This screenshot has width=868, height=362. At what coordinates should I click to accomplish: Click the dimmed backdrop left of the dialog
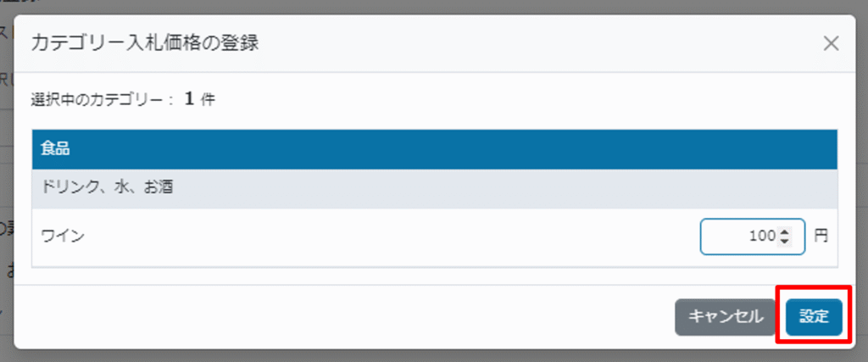(x=7, y=182)
